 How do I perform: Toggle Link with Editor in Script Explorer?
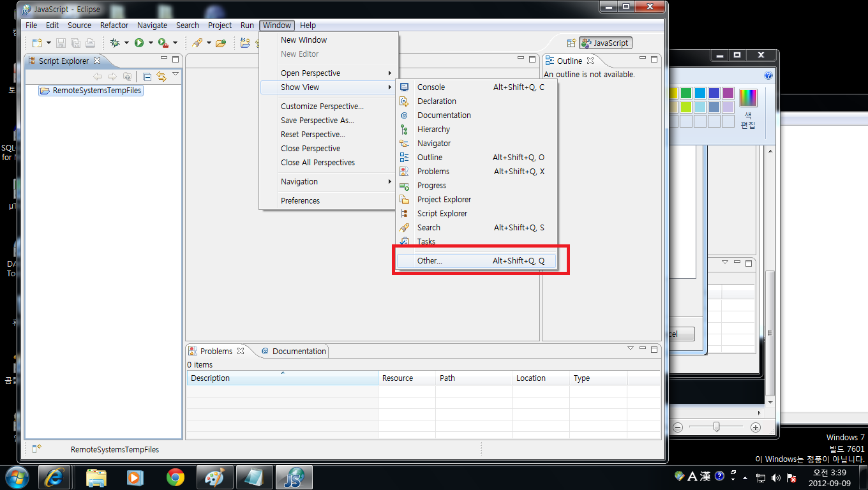pos(161,77)
